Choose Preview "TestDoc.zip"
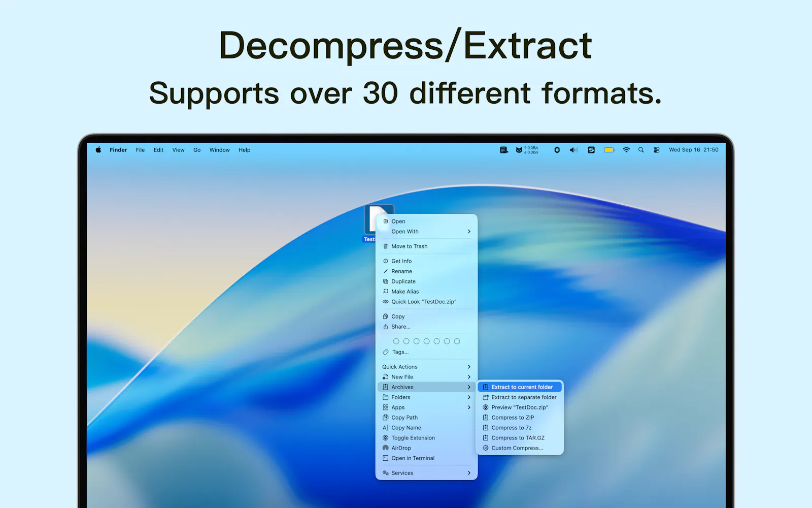The image size is (812, 508). tap(520, 407)
